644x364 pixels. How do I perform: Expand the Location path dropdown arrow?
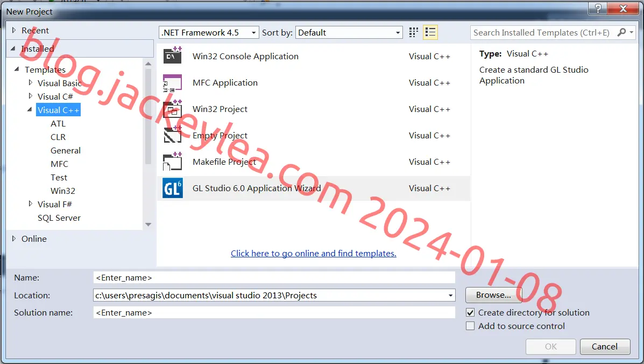450,296
